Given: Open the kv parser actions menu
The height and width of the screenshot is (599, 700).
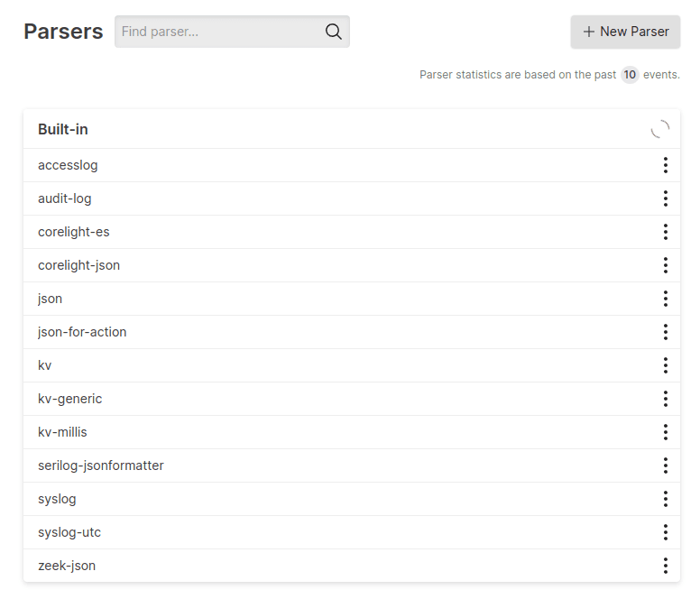Looking at the screenshot, I should (x=665, y=365).
